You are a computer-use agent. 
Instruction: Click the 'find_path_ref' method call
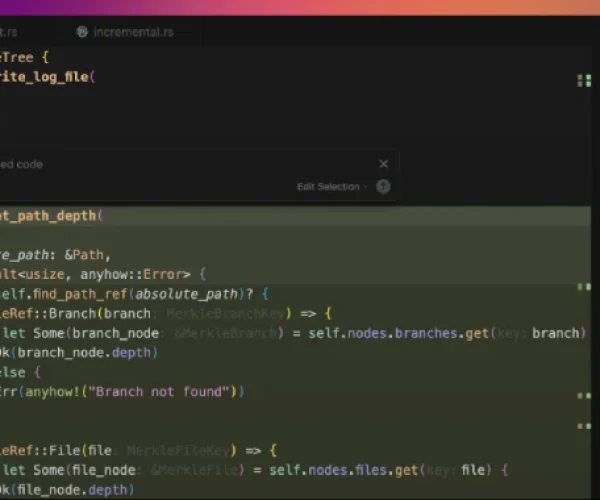coord(80,294)
